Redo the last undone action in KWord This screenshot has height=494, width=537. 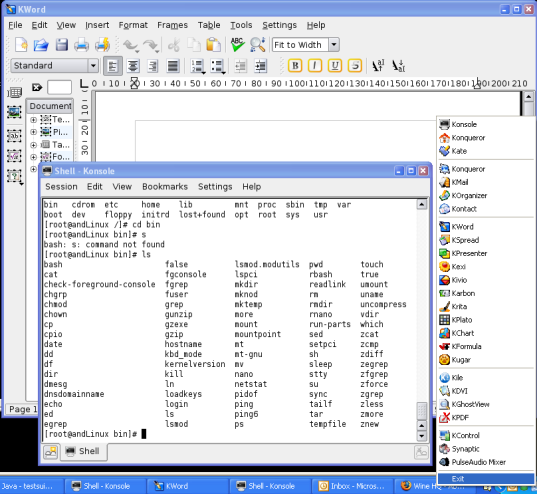point(150,45)
